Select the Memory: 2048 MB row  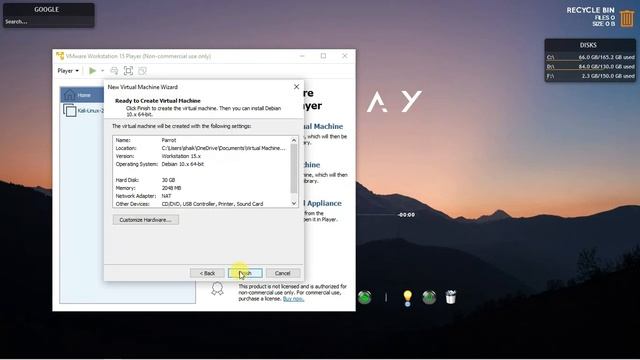tap(202, 188)
